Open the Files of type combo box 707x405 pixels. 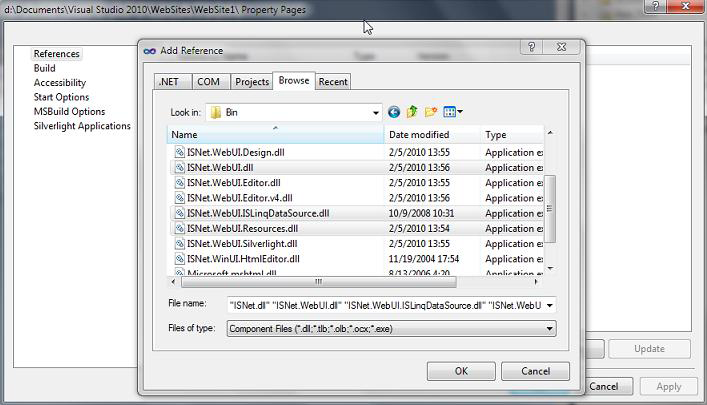click(391, 329)
